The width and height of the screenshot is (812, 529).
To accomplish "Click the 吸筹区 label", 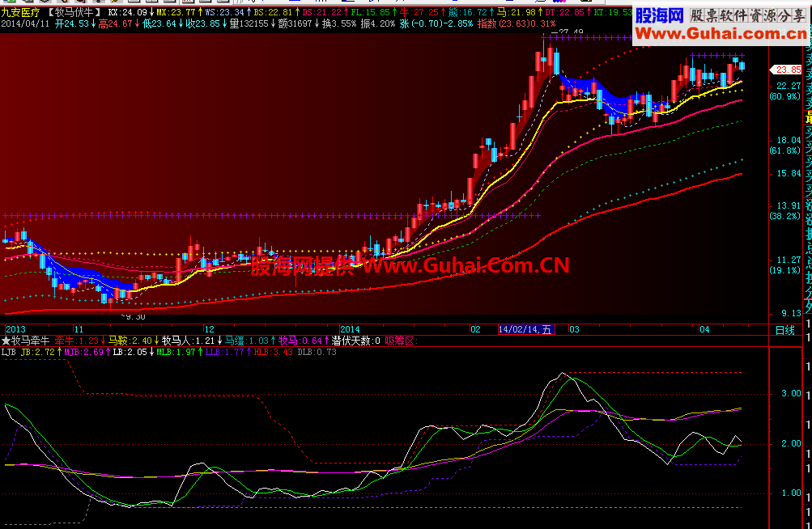I will click(x=402, y=341).
